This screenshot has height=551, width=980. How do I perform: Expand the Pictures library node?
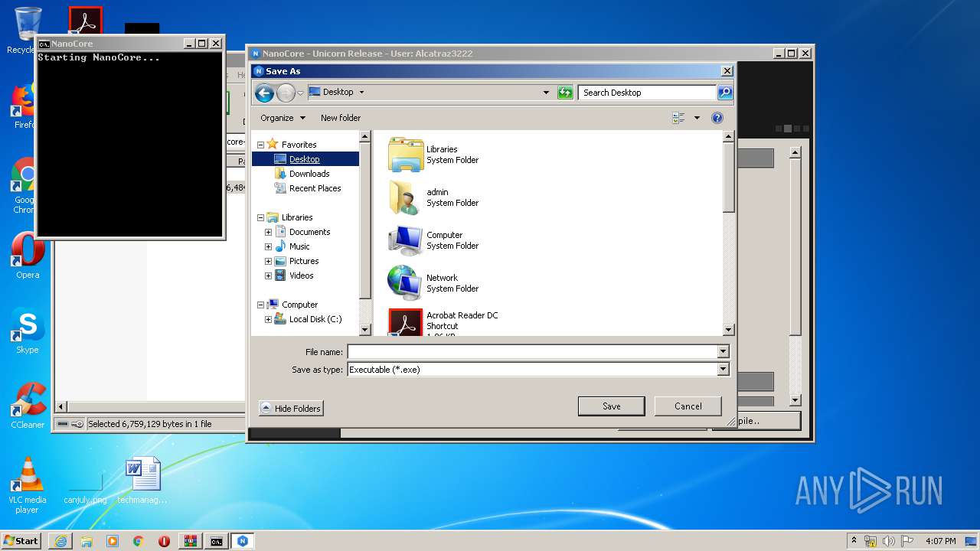point(268,261)
